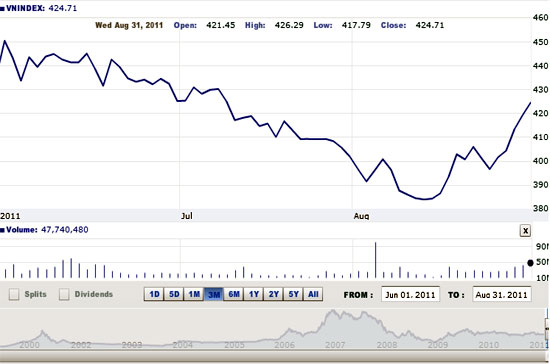Select the 2Y time range
Image resolution: width=550 pixels, height=364 pixels.
pos(274,294)
